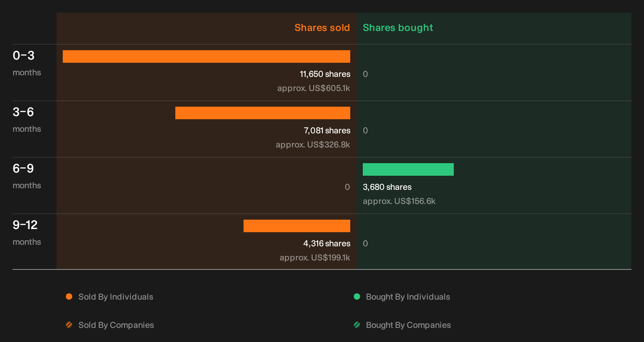Click the 3-6 months orange sold bar
The height and width of the screenshot is (342, 644).
click(263, 113)
